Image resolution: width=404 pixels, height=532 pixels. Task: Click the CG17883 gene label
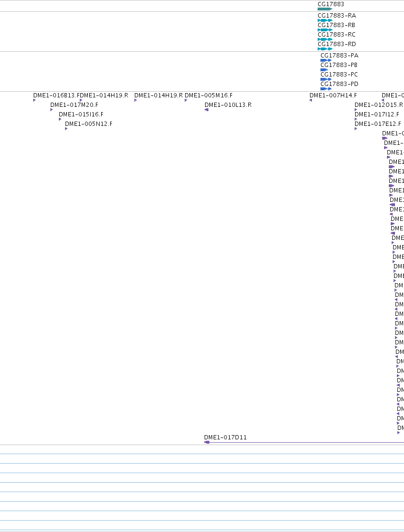[331, 4]
